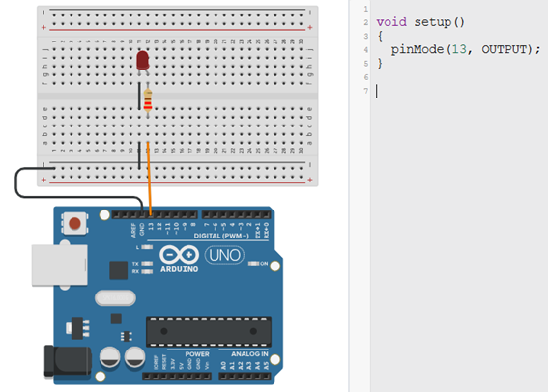Screen dimensions: 548x392
Task: Select the red LED on the breadboard
Action: click(x=143, y=61)
